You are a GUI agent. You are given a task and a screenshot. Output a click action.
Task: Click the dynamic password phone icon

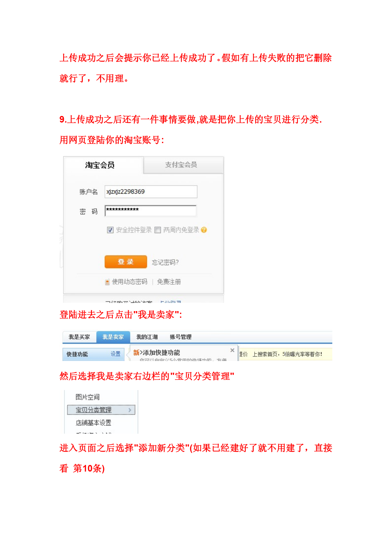click(107, 282)
